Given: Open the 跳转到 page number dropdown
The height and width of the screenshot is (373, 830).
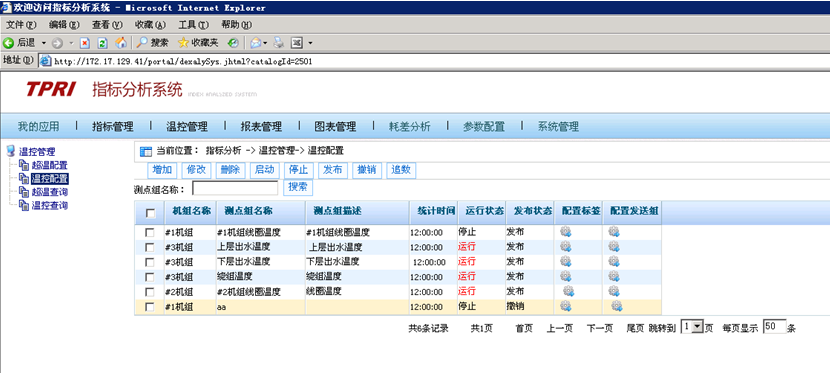Looking at the screenshot, I should click(x=692, y=327).
